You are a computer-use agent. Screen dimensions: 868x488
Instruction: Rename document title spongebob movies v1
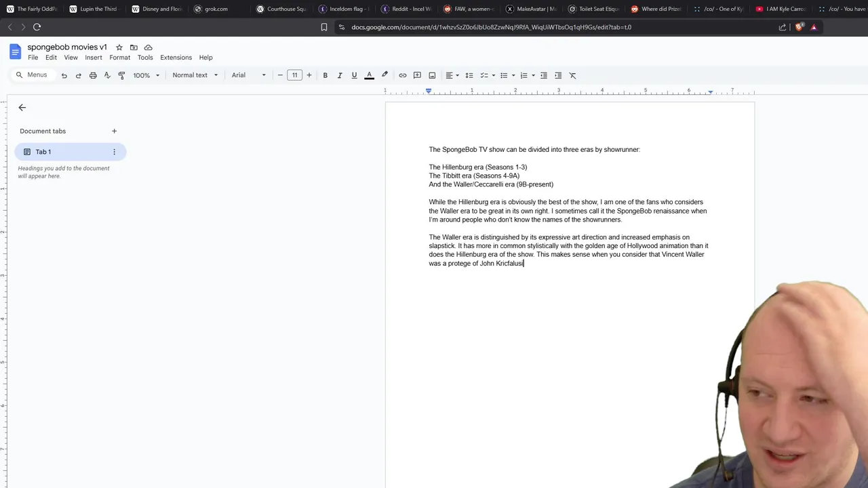67,47
